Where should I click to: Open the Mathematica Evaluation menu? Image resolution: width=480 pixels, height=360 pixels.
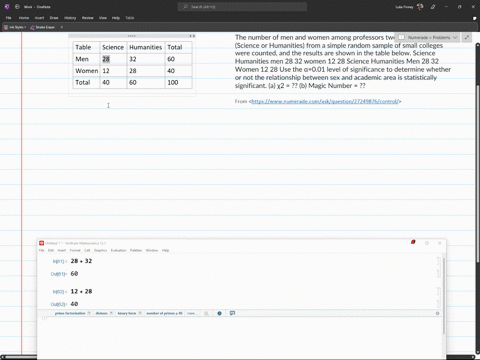click(x=118, y=250)
